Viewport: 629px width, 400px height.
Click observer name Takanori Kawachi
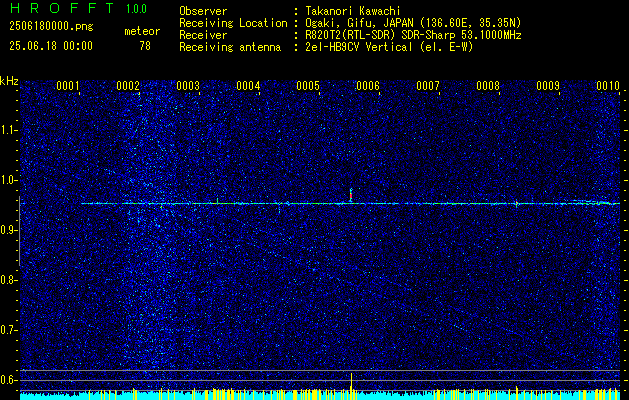[x=353, y=11]
